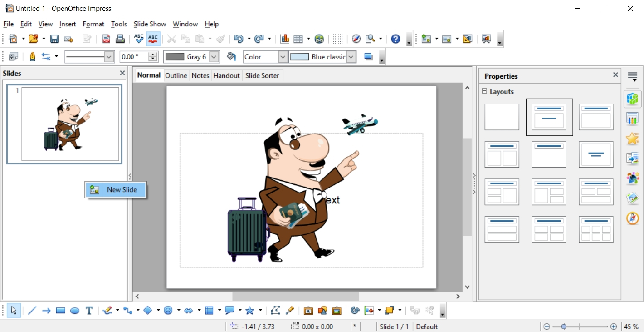Collapse the Layouts section expander
The width and height of the screenshot is (644, 332).
(484, 91)
